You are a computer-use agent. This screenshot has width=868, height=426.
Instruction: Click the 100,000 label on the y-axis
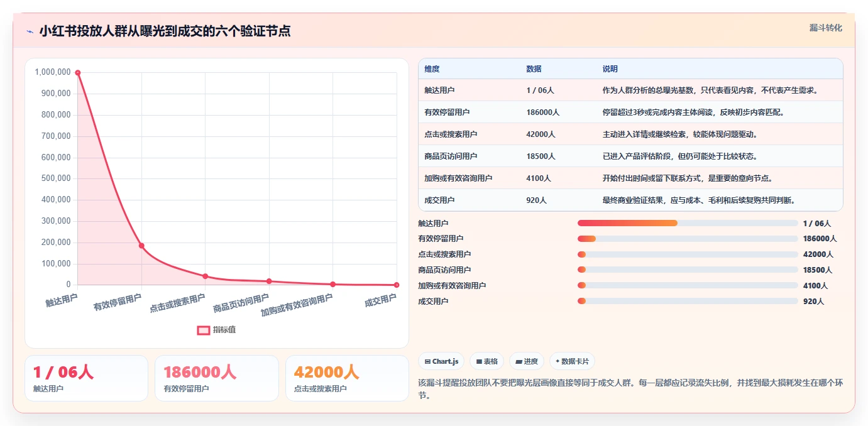point(55,263)
